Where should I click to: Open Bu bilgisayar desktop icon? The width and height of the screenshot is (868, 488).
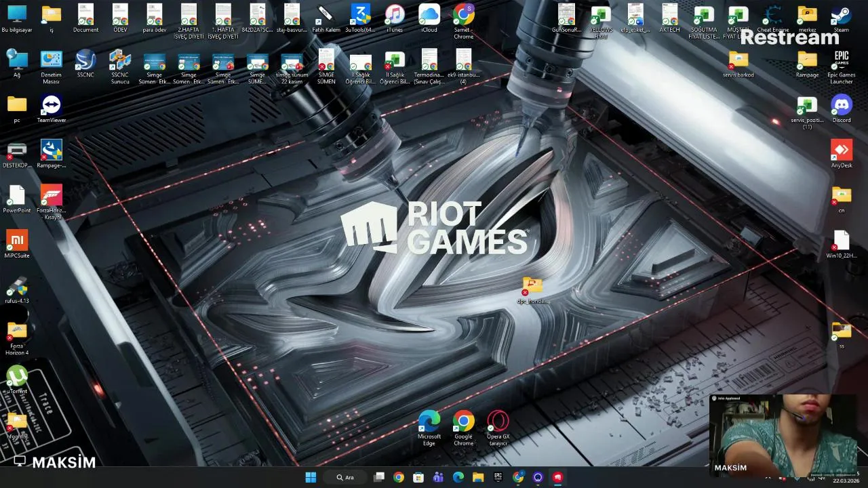(x=17, y=18)
